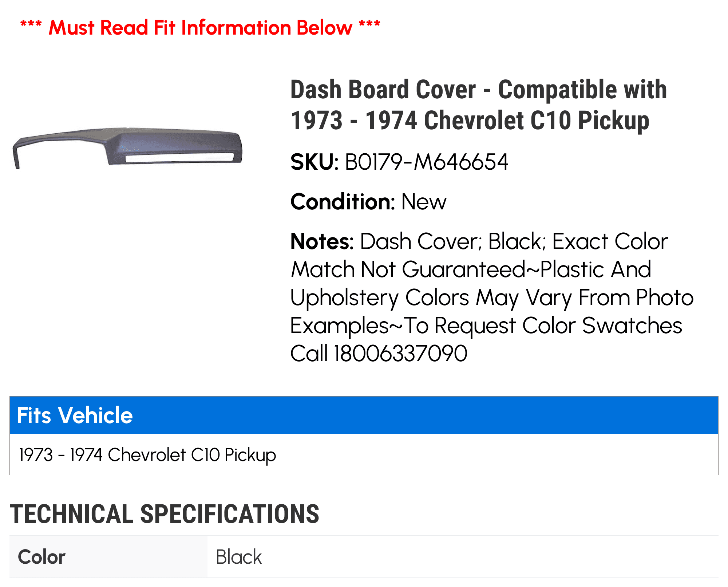728x587 pixels.
Task: Click the Upholstery Colors May Vary text
Action: pyautogui.click(x=404, y=298)
